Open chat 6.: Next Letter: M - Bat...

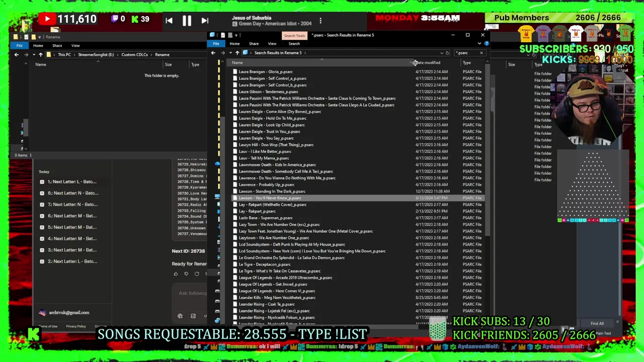click(72, 216)
